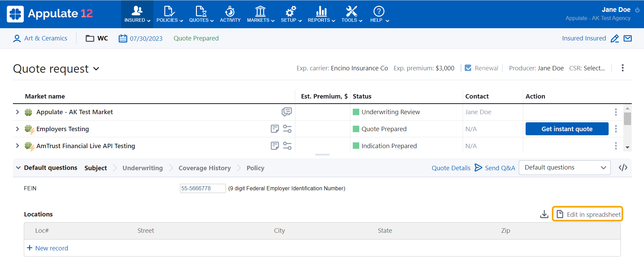Expand the AmTrust Financial Live API Testing row
This screenshot has width=644, height=264.
17,146
